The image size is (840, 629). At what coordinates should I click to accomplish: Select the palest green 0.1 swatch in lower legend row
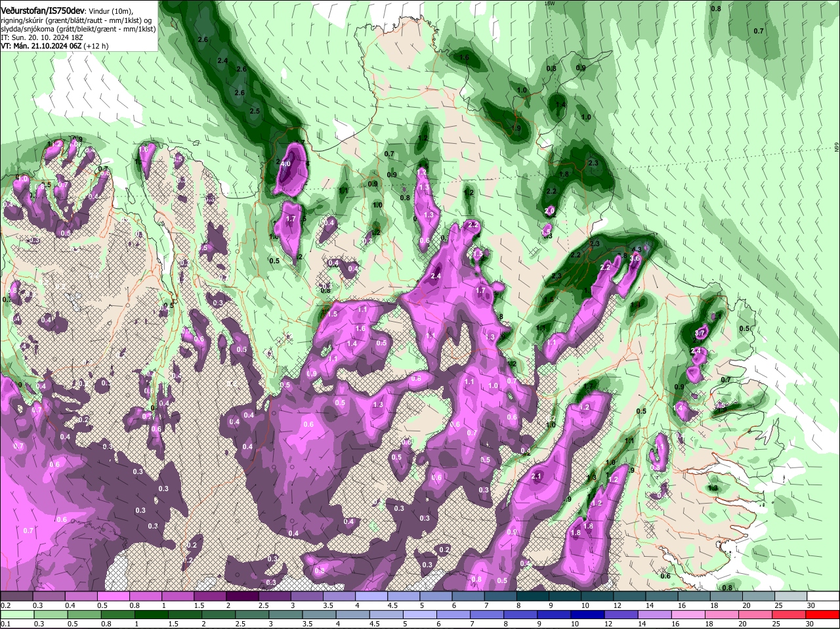pos(18,614)
